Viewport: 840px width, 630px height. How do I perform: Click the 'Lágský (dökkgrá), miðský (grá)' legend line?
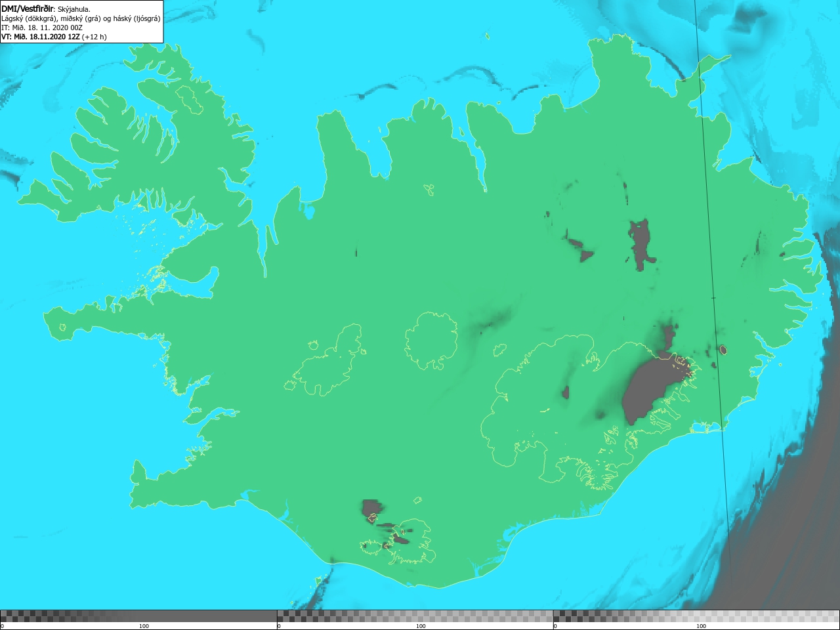coord(81,18)
